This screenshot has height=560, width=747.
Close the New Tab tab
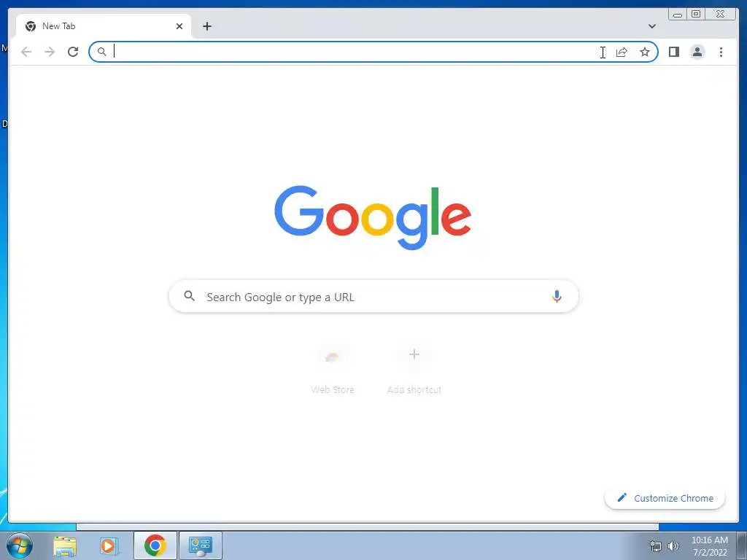179,26
